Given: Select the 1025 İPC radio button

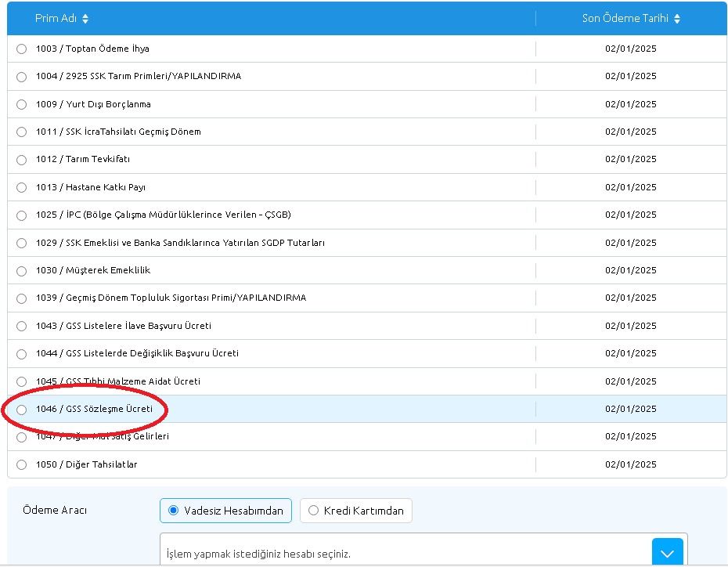Looking at the screenshot, I should point(22,215).
